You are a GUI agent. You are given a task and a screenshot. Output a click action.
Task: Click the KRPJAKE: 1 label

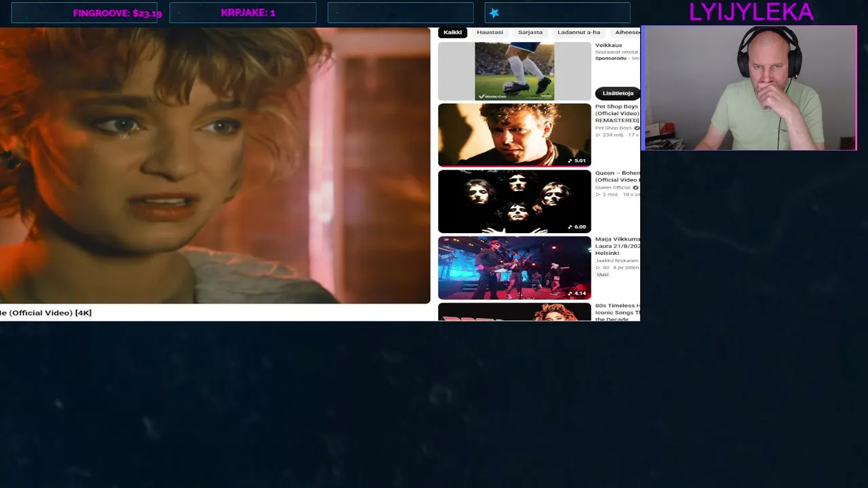click(x=248, y=13)
